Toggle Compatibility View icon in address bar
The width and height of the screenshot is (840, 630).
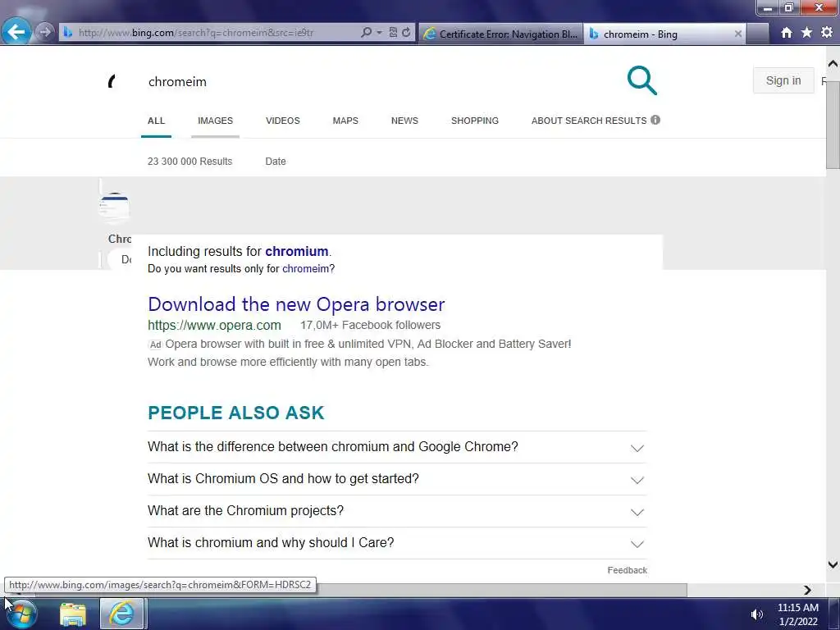click(393, 33)
